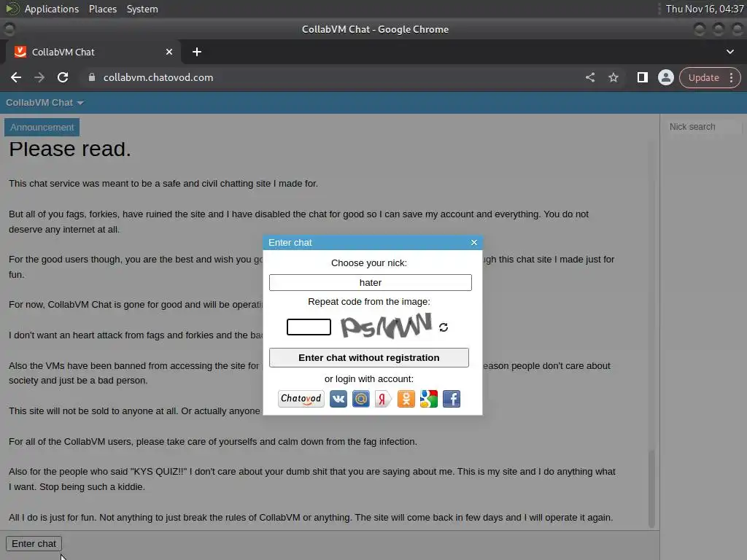Log in with the VK icon

(x=338, y=399)
